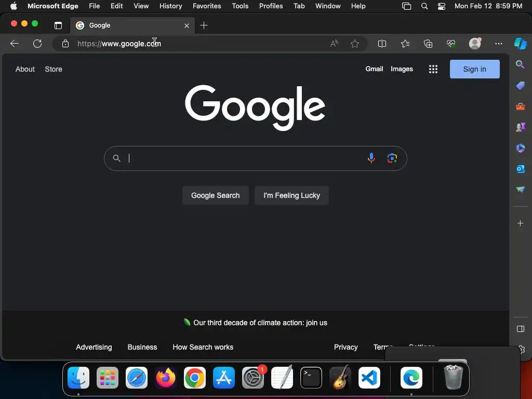Open the View menu

tap(141, 6)
